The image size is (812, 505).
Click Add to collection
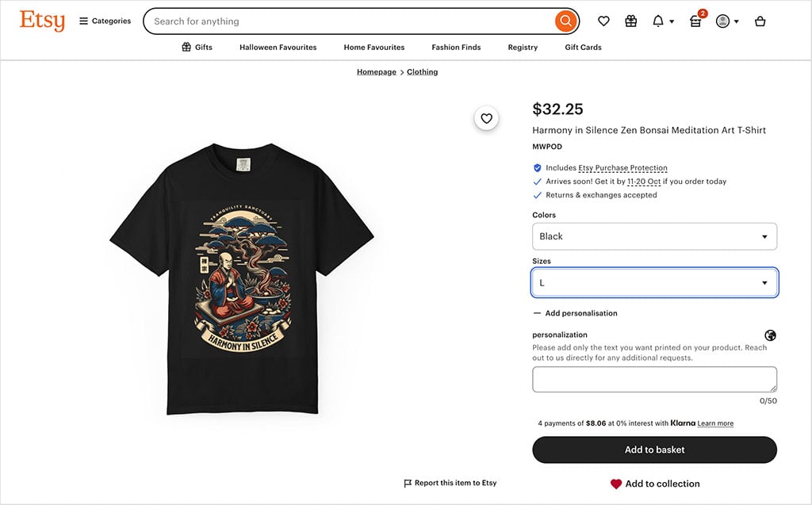click(654, 484)
